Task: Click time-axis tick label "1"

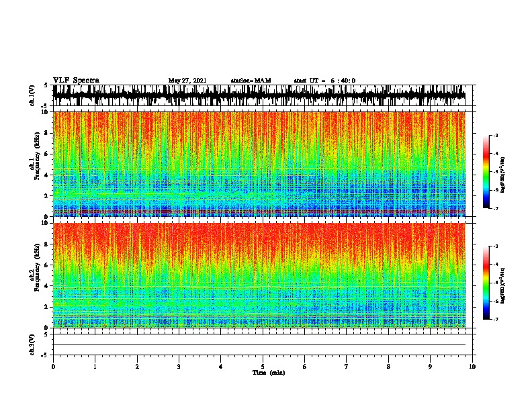Action: [x=95, y=367]
